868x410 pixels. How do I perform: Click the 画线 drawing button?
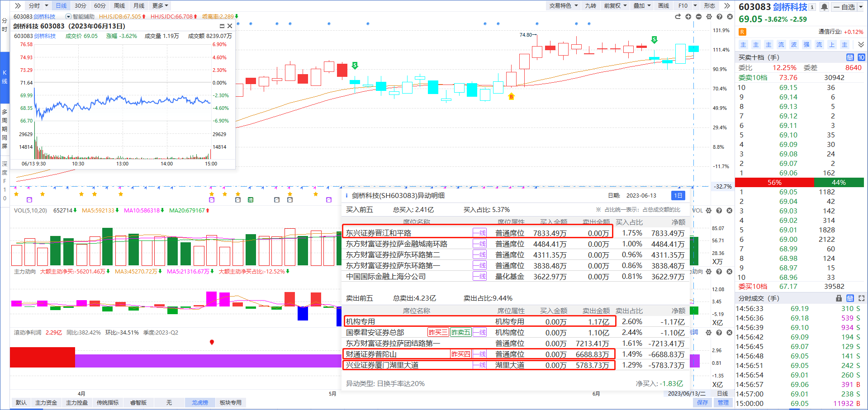tap(664, 6)
